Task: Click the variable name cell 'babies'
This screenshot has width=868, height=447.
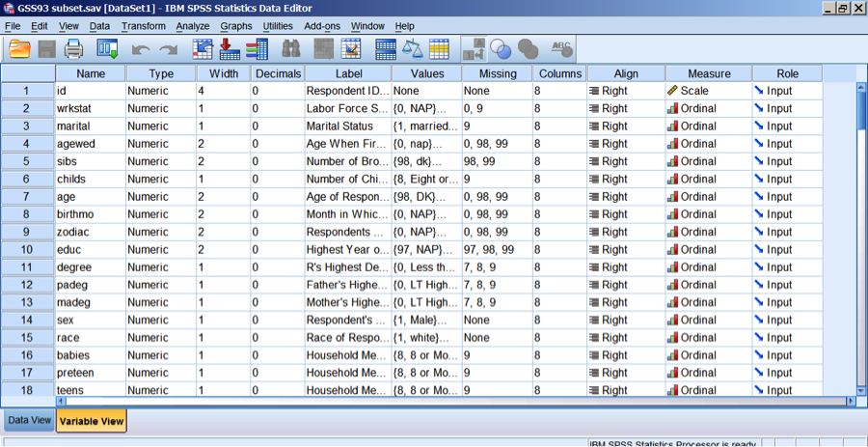Action: coord(91,355)
